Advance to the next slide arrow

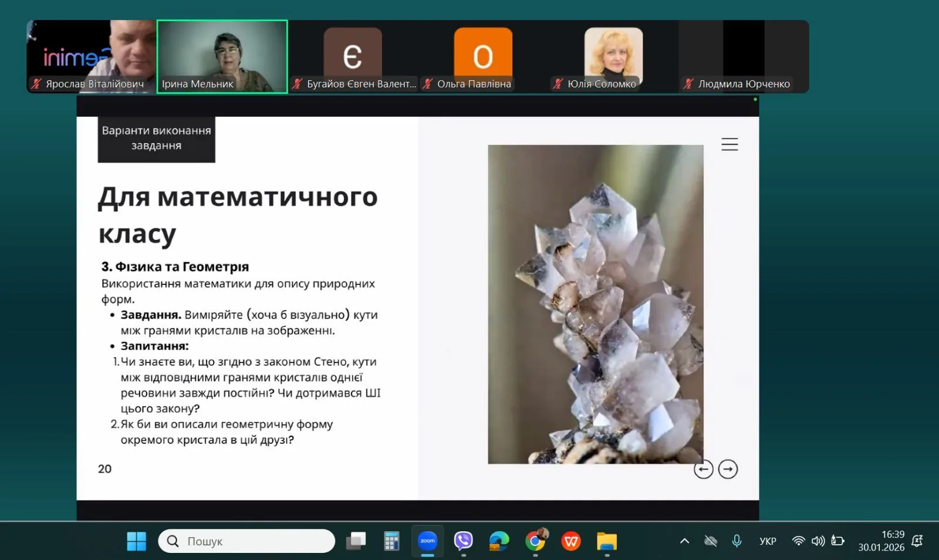[x=728, y=469]
